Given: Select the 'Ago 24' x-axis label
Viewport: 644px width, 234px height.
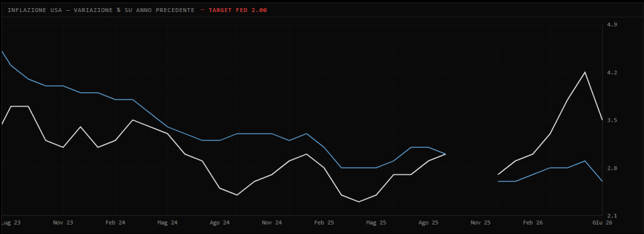Looking at the screenshot, I should (x=220, y=223).
